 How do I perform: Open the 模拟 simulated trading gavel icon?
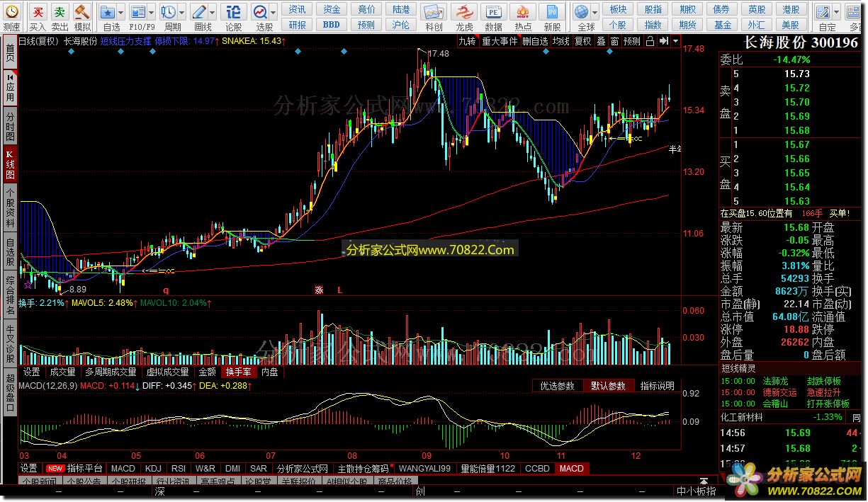82,12
